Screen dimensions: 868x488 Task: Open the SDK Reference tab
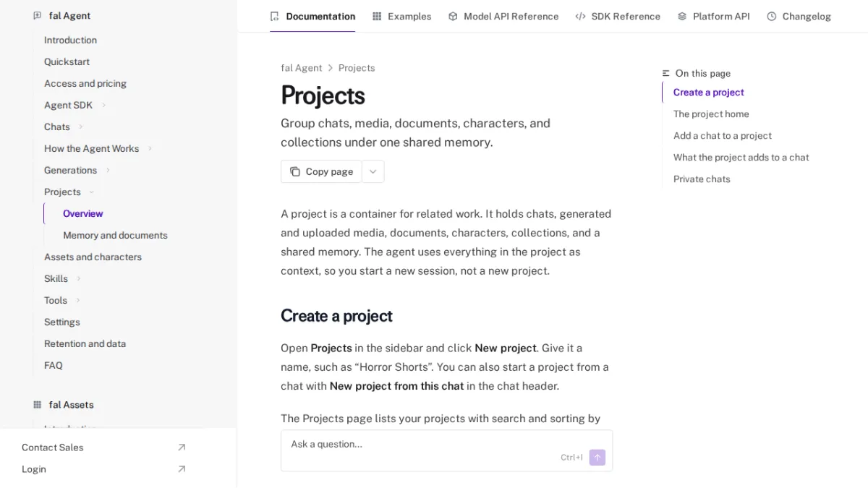click(618, 16)
